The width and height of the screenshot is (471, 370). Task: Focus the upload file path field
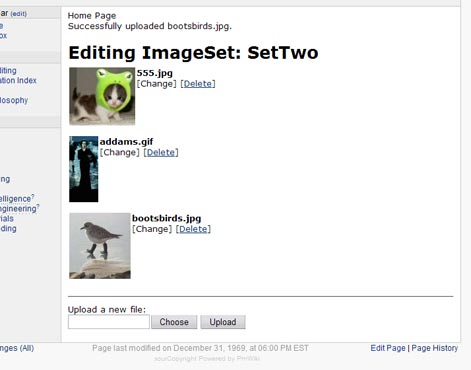109,322
